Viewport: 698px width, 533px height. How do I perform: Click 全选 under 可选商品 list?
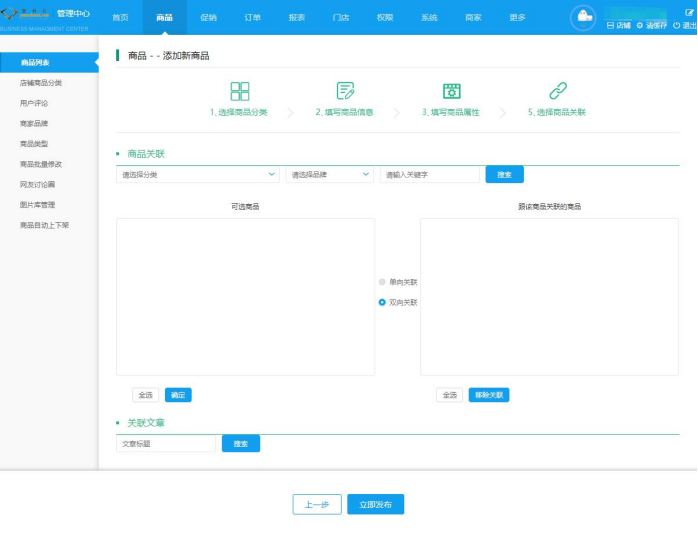pyautogui.click(x=146, y=395)
